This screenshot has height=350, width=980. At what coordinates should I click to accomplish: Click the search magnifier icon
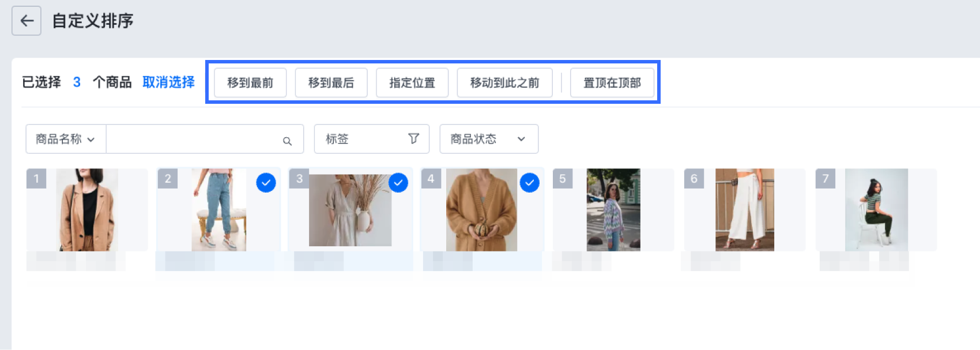click(287, 141)
